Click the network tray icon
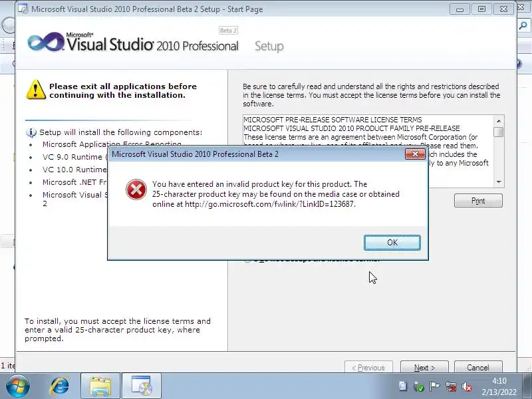This screenshot has height=399, width=532. pos(451,386)
